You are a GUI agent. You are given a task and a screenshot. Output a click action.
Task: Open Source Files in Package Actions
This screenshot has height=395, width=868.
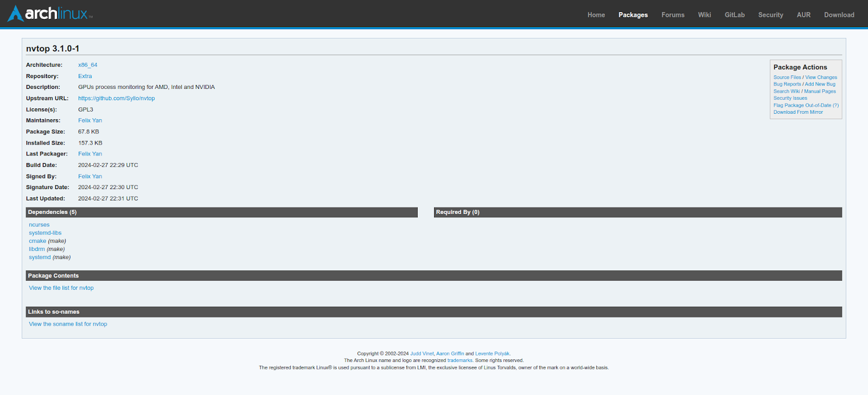787,77
